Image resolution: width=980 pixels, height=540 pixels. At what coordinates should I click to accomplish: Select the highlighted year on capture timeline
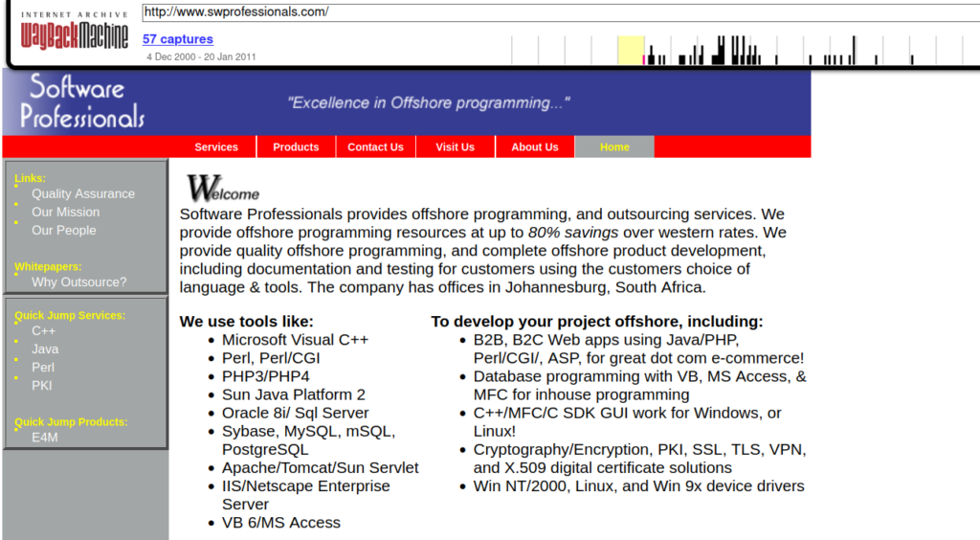click(x=631, y=50)
